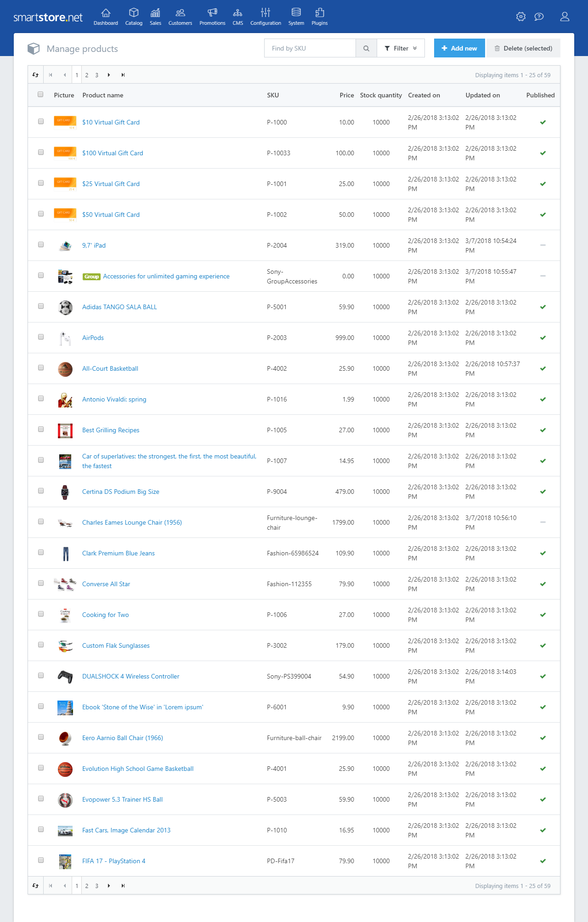Viewport: 588px width, 922px height.
Task: Click the settings gear in header
Action: coord(521,17)
